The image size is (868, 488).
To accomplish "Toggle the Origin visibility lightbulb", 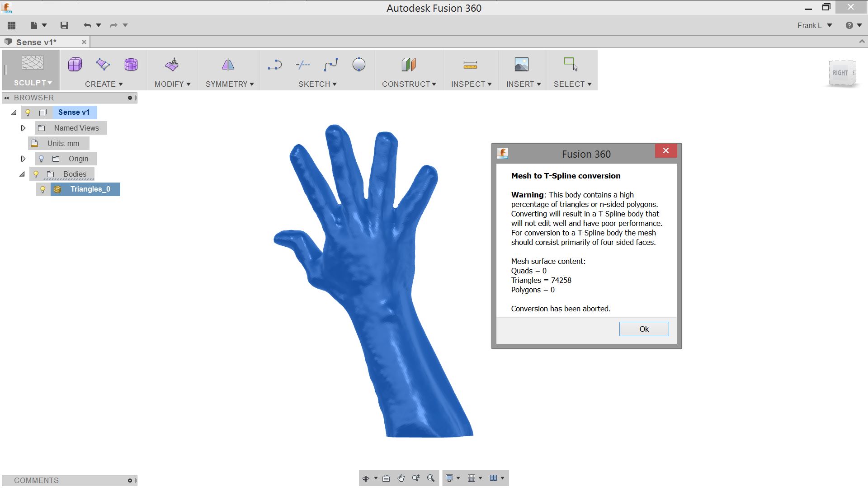I will click(42, 159).
